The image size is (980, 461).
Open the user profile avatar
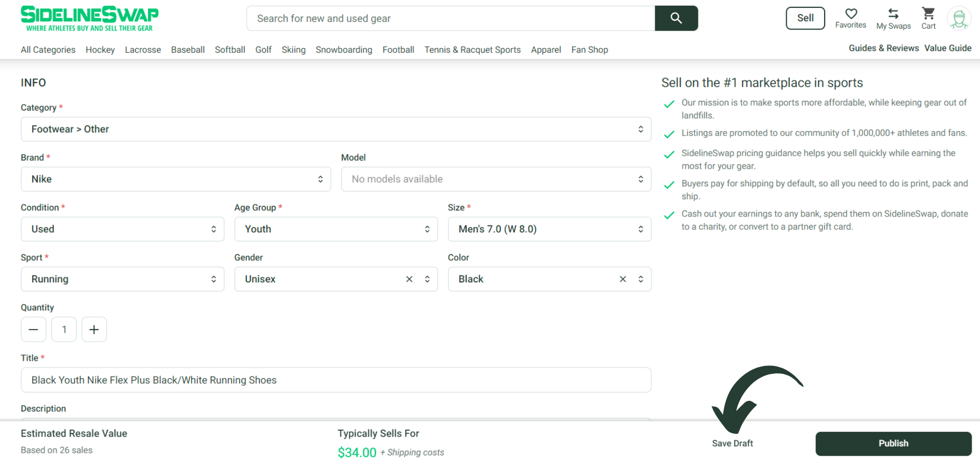pos(959,19)
